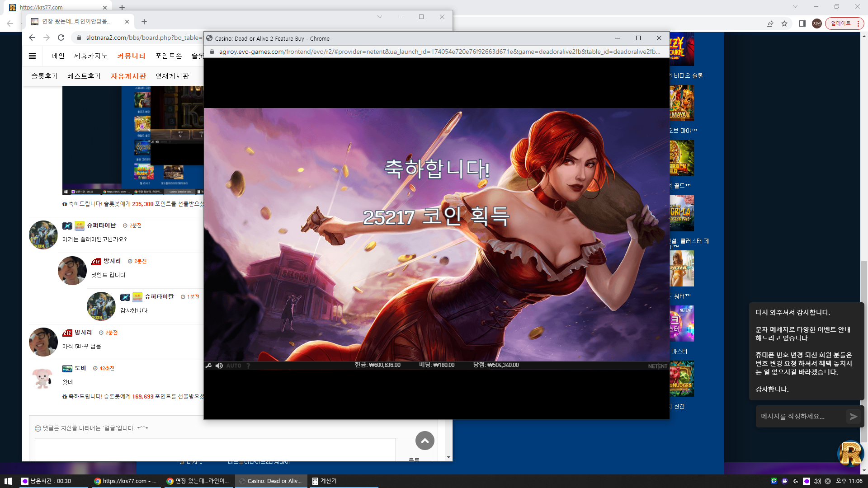Viewport: 868px width, 488px height.
Task: Go back in the slotnara2 window
Action: click(32, 38)
